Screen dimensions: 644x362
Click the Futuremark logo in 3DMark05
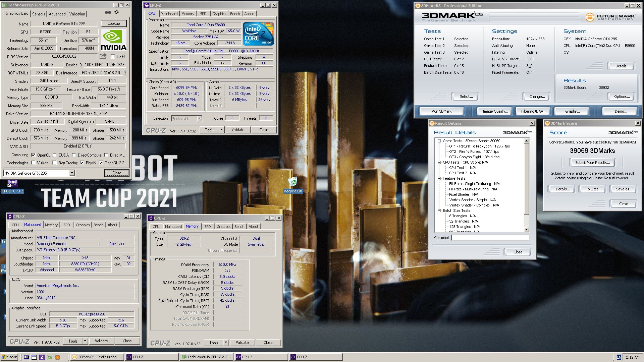[x=610, y=17]
